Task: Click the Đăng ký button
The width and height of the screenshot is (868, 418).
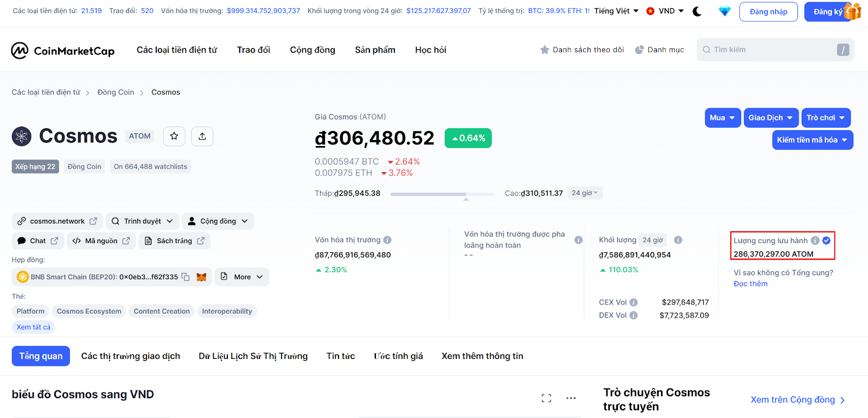Action: click(827, 12)
